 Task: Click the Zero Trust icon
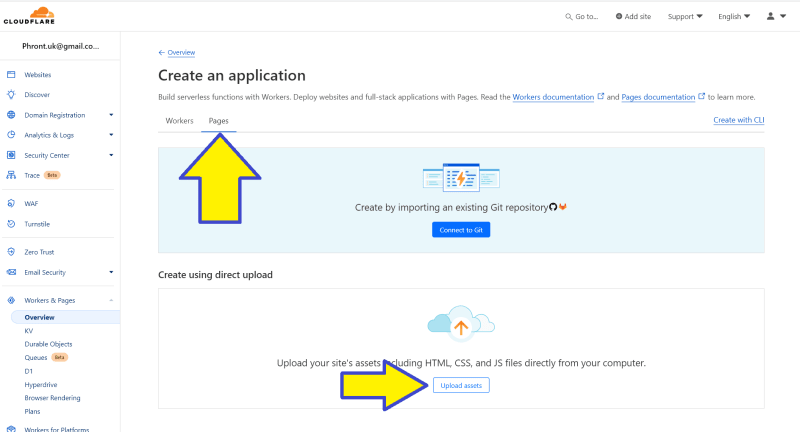click(x=11, y=252)
